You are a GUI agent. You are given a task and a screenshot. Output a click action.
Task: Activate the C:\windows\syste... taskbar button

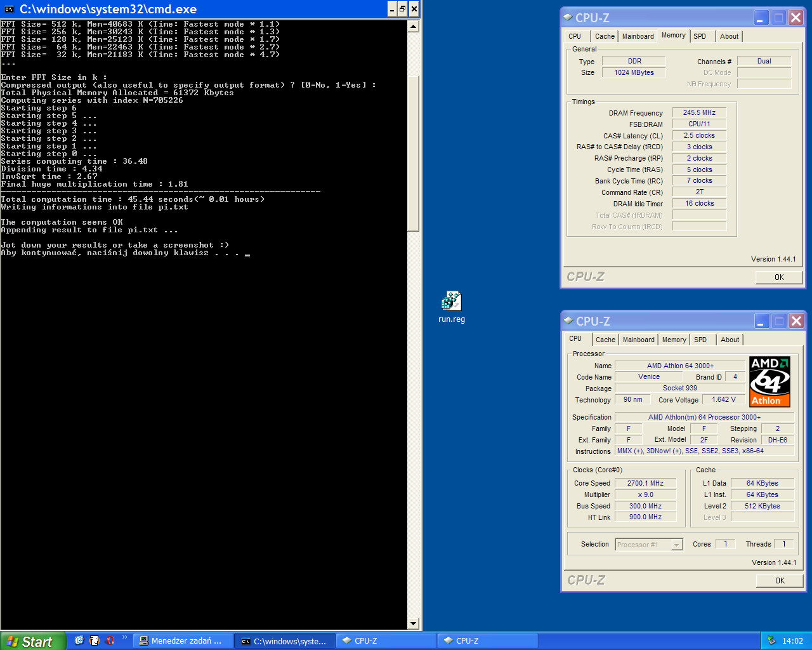click(284, 641)
